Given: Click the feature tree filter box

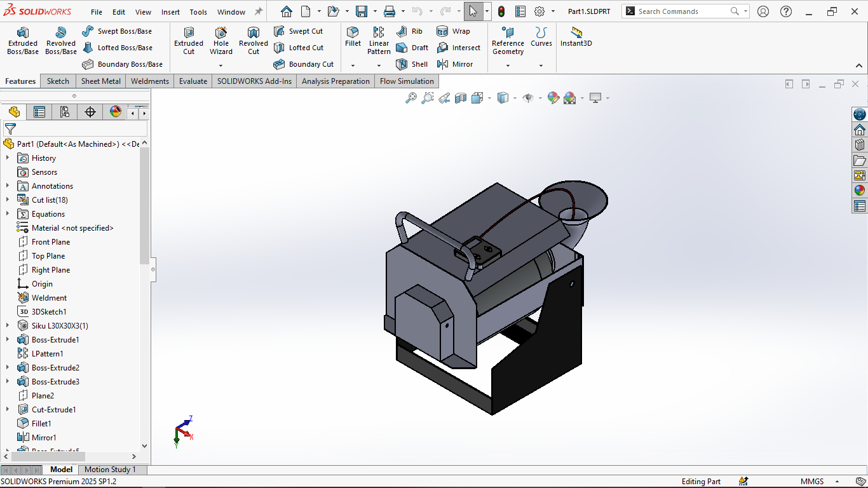Looking at the screenshot, I should (75, 129).
